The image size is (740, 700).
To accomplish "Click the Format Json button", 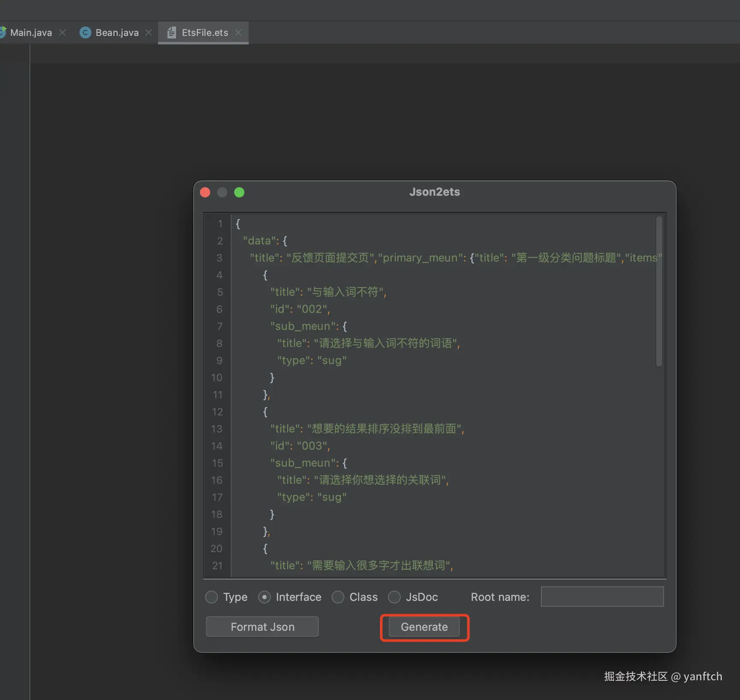I will pyautogui.click(x=262, y=626).
